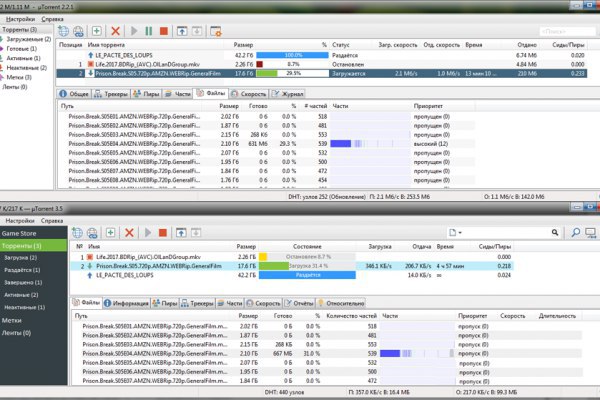Sort by Сиды/Пиры column in µTorrent 3.5 torrent list

click(495, 247)
